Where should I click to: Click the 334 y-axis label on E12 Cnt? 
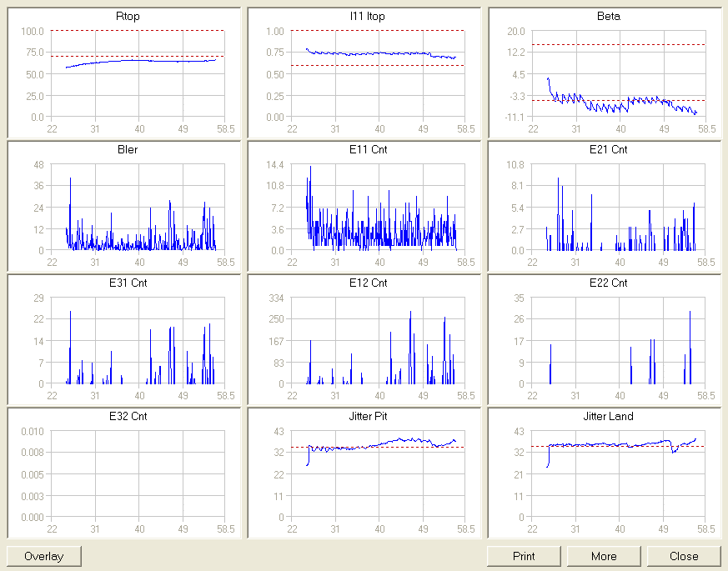pyautogui.click(x=279, y=298)
